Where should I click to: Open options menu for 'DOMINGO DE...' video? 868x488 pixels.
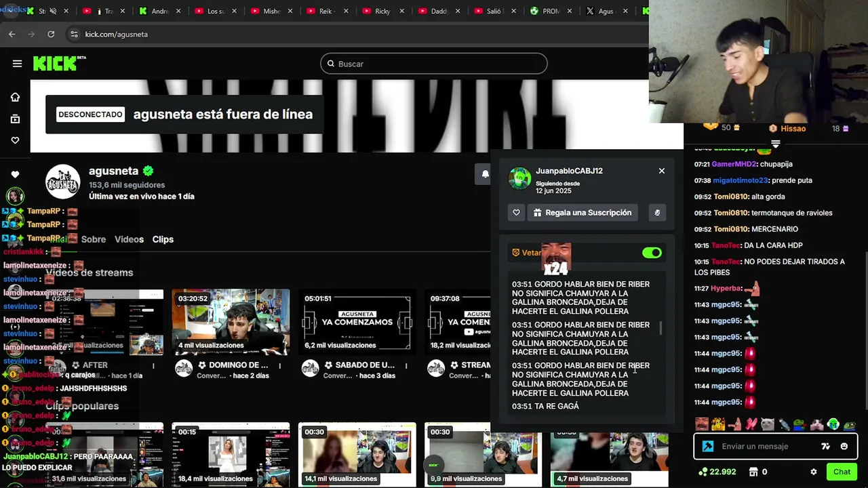(x=279, y=365)
